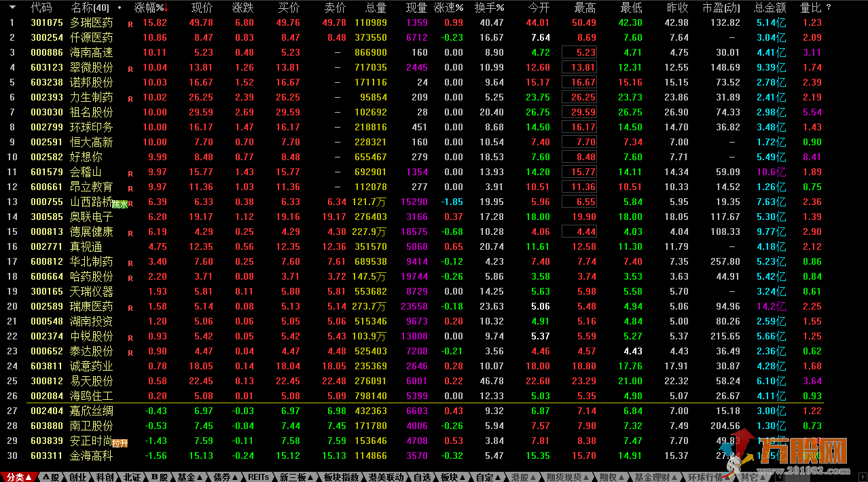Switch to the 创业 tab
The height and width of the screenshot is (482, 868).
click(78, 477)
